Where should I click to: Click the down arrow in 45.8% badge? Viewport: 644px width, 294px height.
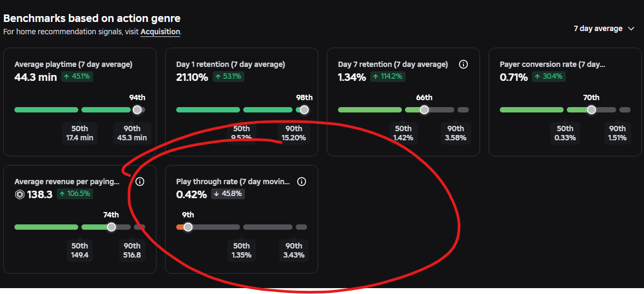[x=216, y=194]
